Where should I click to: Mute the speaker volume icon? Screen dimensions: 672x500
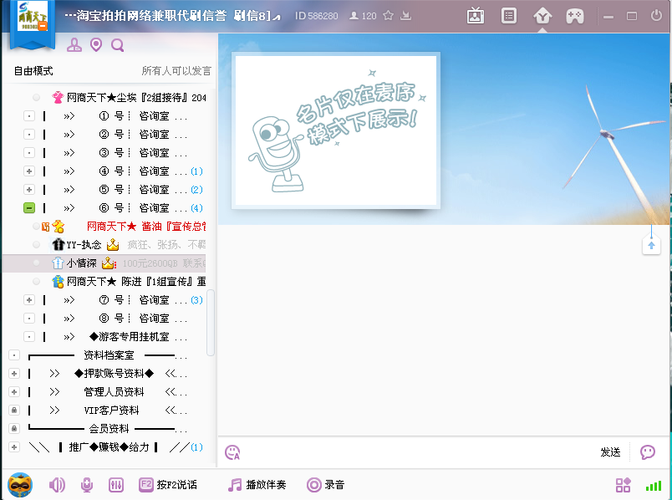click(57, 485)
